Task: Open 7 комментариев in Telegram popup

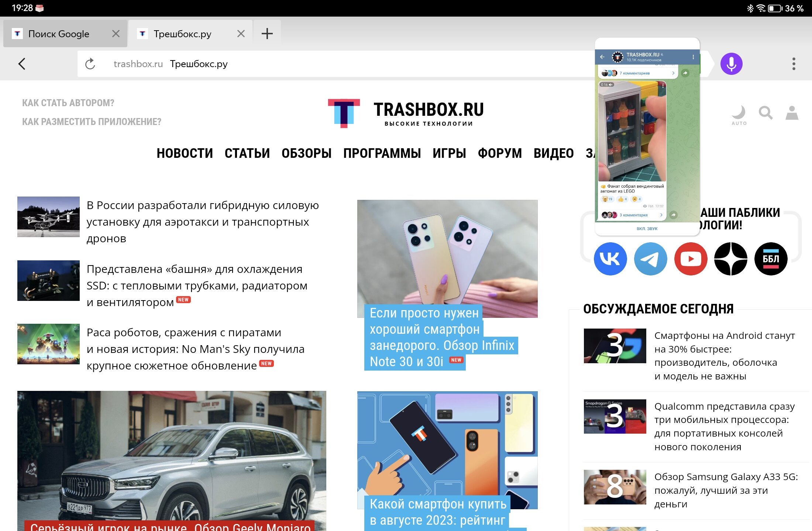Action: (638, 73)
